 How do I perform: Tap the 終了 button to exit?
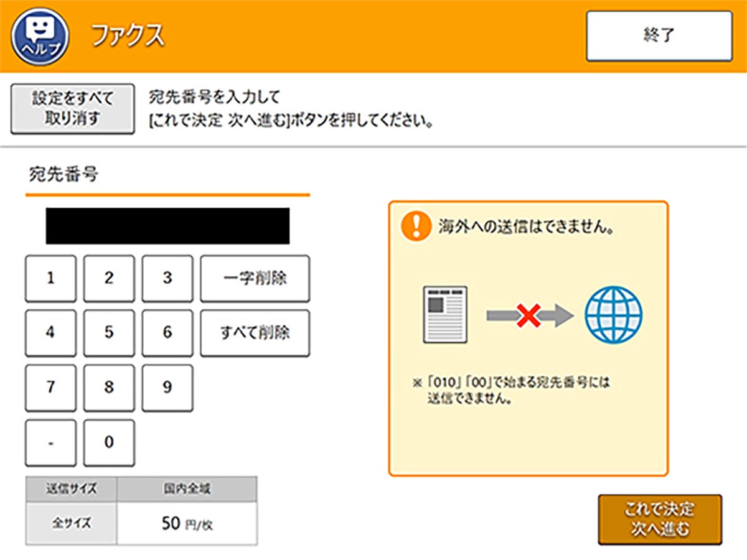point(659,36)
